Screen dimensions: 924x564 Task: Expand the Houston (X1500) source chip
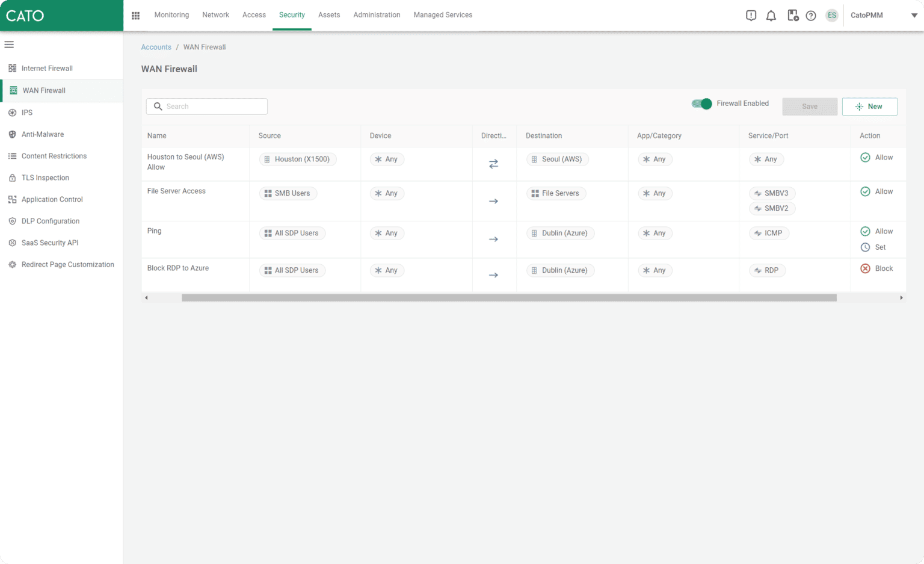coord(297,159)
